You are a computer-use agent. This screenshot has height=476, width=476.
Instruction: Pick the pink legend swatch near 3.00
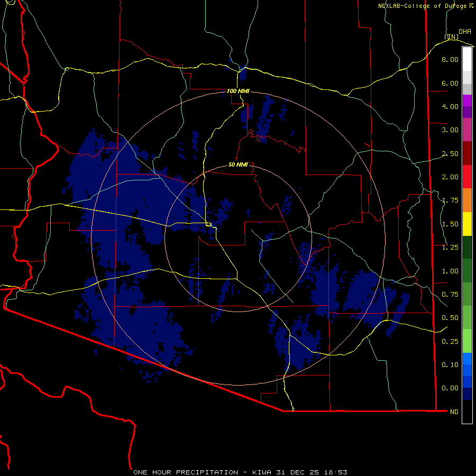click(x=467, y=130)
